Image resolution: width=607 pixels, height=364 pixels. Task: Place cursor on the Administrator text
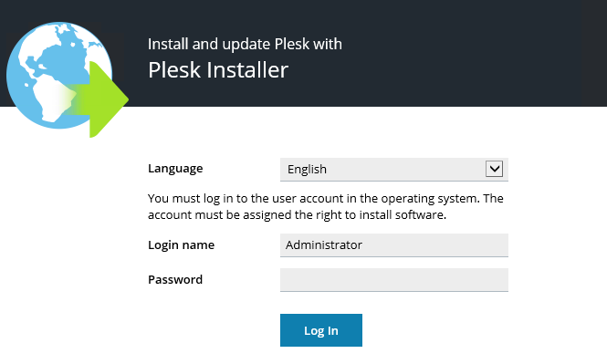tap(324, 244)
